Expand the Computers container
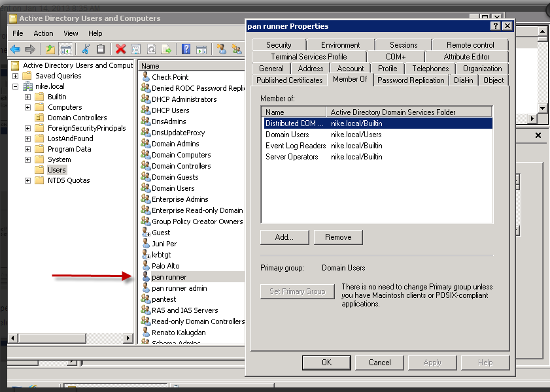Screen dimensions: 550x392 tap(27, 107)
